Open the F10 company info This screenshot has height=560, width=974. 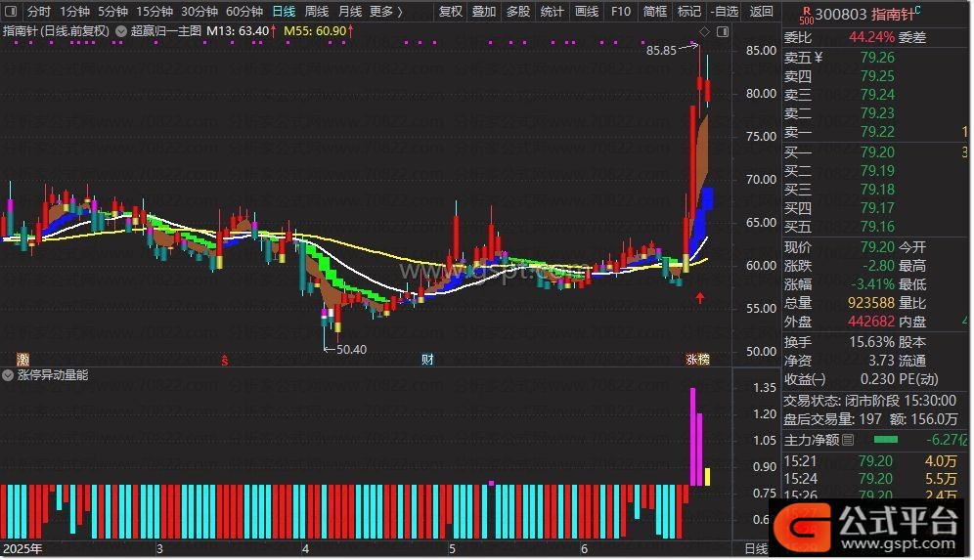click(x=620, y=11)
